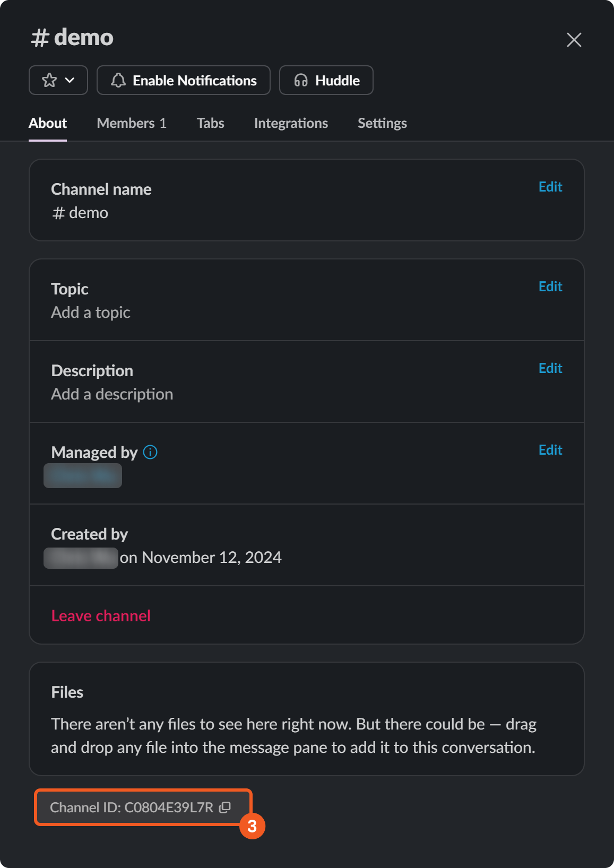Switch to the Tabs tab

point(211,123)
